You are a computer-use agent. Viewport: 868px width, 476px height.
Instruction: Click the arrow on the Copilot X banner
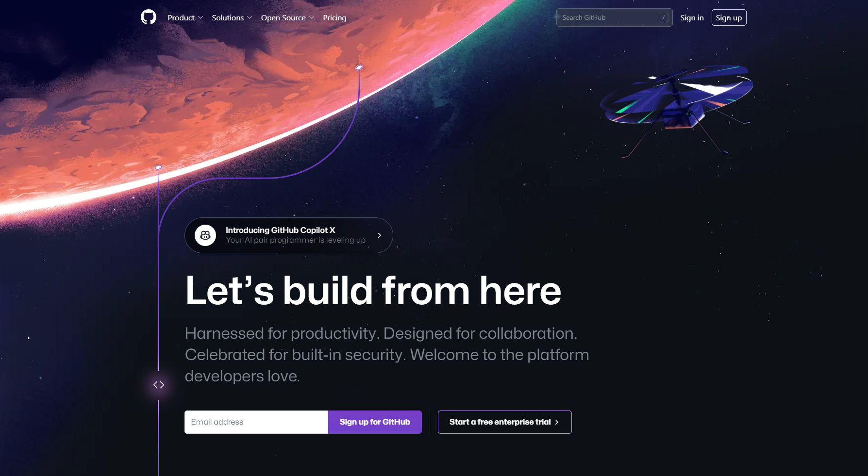(x=380, y=235)
